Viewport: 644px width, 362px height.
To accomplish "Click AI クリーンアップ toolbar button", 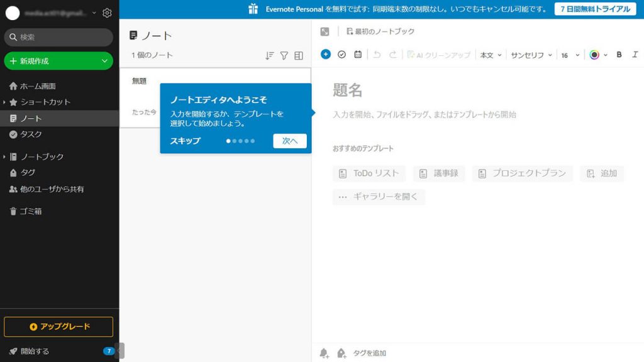I will point(438,55).
